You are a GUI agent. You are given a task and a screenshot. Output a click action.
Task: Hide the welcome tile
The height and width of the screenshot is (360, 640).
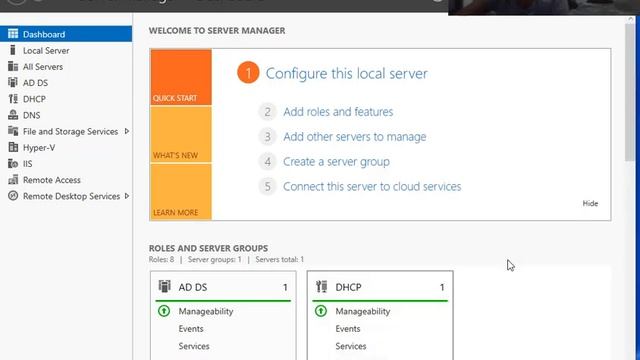pyautogui.click(x=590, y=203)
